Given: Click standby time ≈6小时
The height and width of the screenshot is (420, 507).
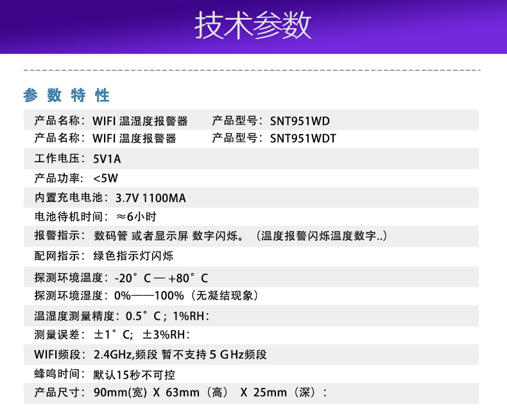Looking at the screenshot, I should [136, 217].
